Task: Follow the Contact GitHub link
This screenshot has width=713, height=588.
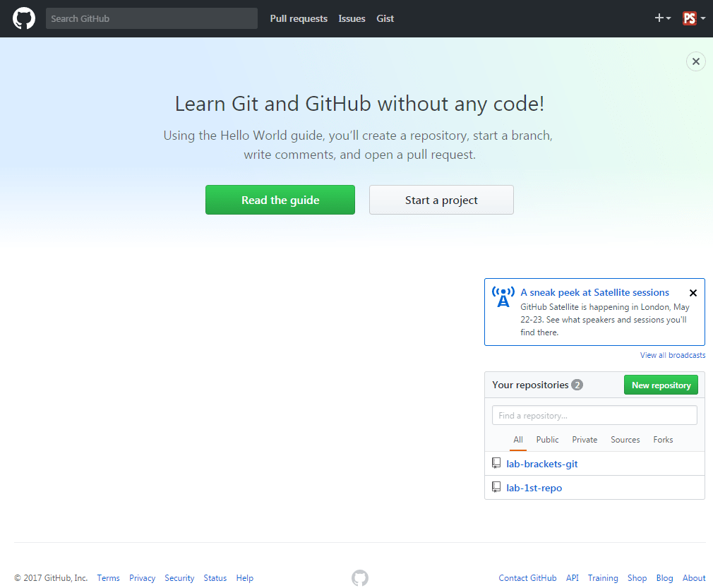Action: [527, 578]
